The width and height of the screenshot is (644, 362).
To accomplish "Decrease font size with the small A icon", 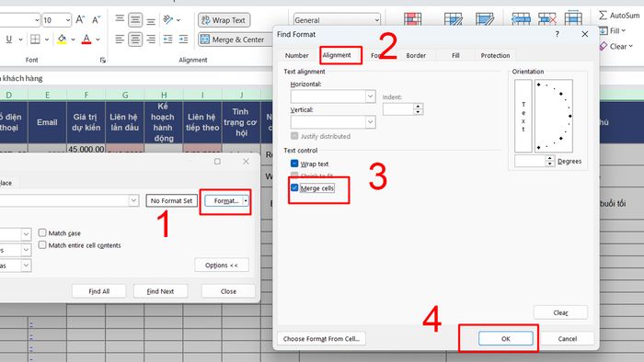I will click(96, 19).
